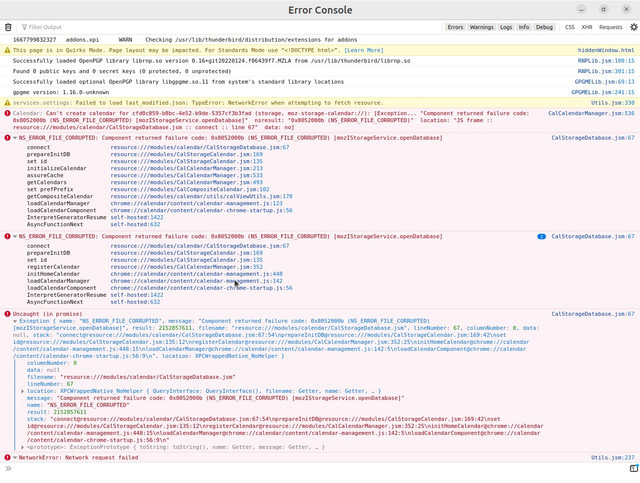This screenshot has height=483, width=640.
Task: Toggle the Errors filter
Action: (455, 27)
